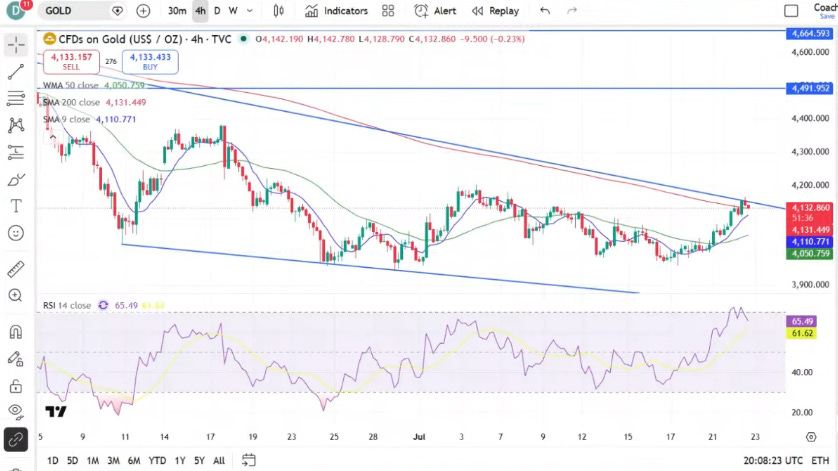Open the long position forecasting tool
Viewport: 838px width, 471px height.
[16, 152]
